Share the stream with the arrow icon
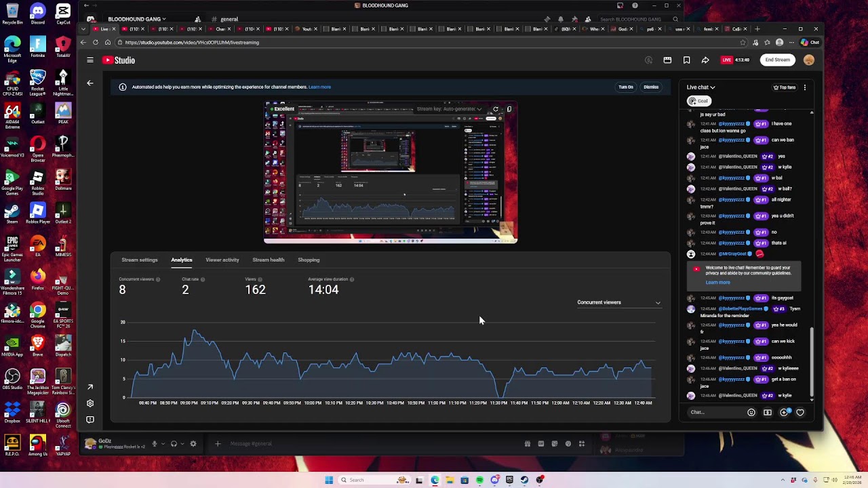Image resolution: width=868 pixels, height=488 pixels. pos(705,60)
